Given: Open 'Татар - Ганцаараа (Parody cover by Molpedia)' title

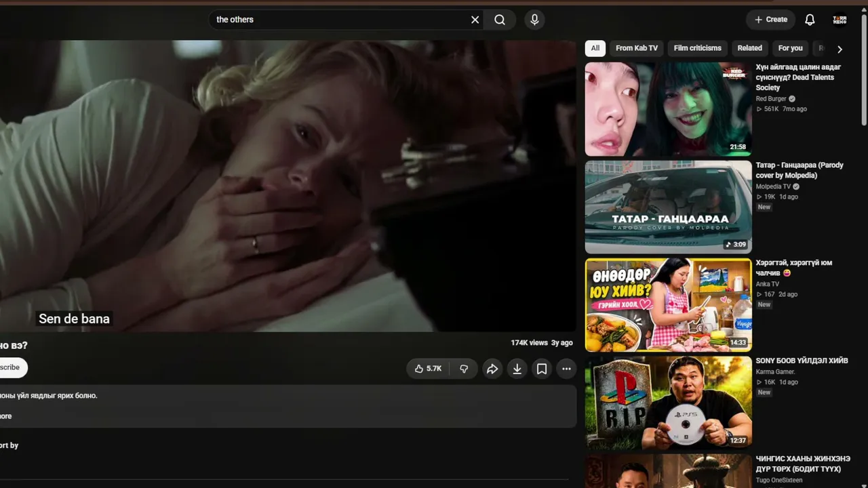Looking at the screenshot, I should click(x=799, y=170).
